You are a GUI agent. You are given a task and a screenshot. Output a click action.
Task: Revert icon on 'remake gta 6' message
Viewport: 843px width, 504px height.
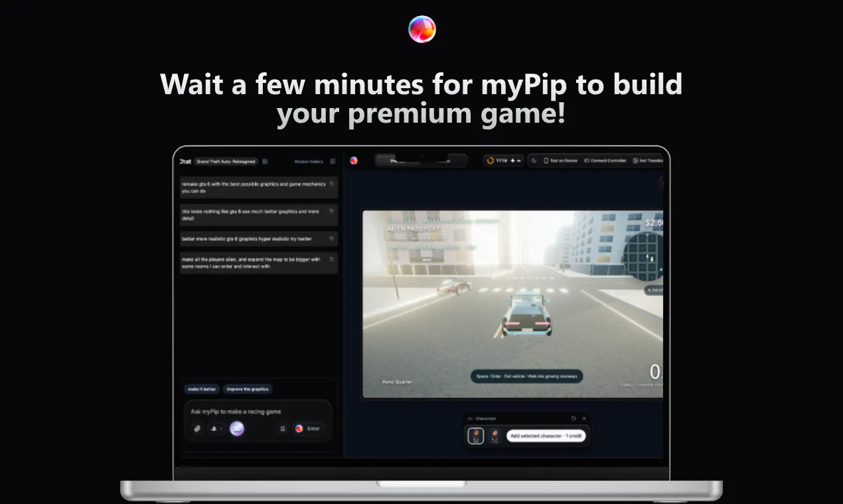tap(331, 184)
